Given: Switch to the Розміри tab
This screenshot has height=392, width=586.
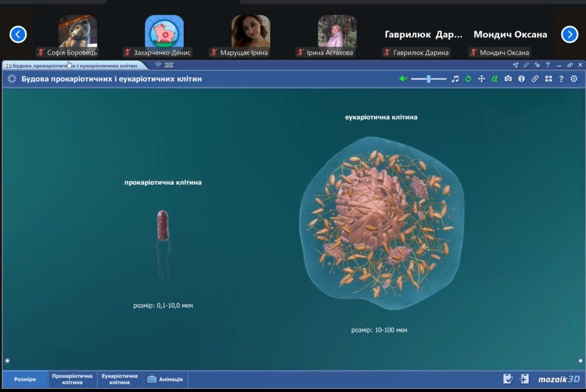Looking at the screenshot, I should tap(25, 379).
